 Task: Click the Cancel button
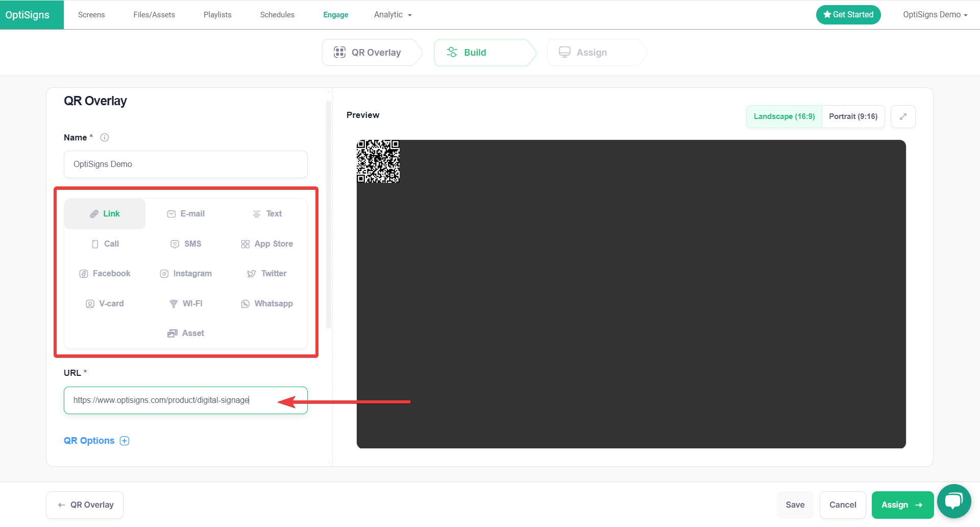pyautogui.click(x=843, y=505)
